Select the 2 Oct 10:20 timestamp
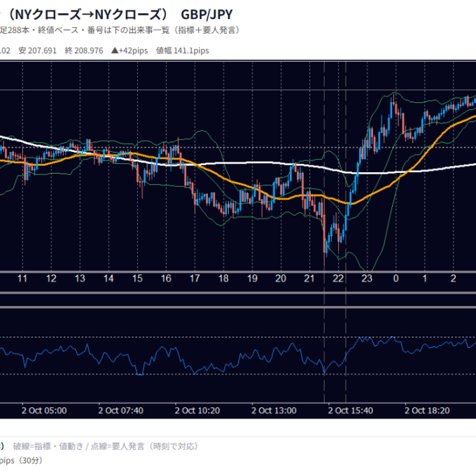Viewport: 476px width, 476px height. tap(197, 411)
